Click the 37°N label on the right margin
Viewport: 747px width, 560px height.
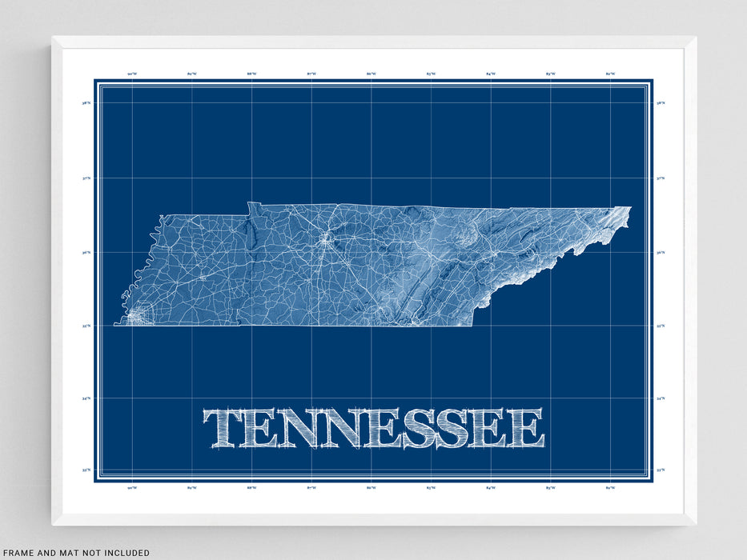(x=661, y=178)
